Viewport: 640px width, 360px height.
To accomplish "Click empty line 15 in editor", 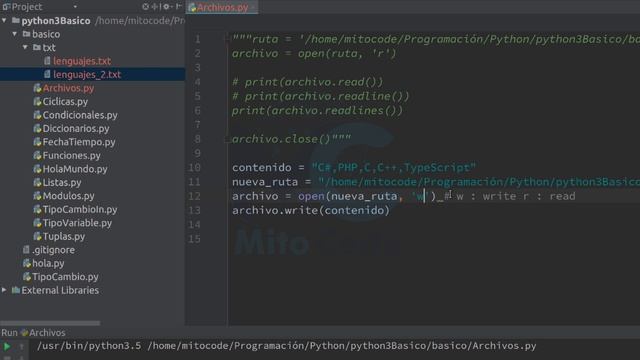I will pos(433,239).
